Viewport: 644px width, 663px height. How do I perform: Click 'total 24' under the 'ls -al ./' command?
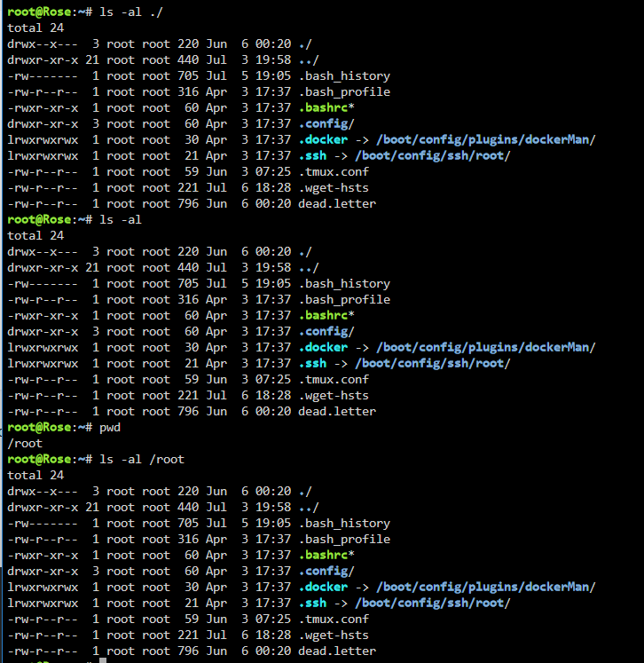pyautogui.click(x=35, y=28)
